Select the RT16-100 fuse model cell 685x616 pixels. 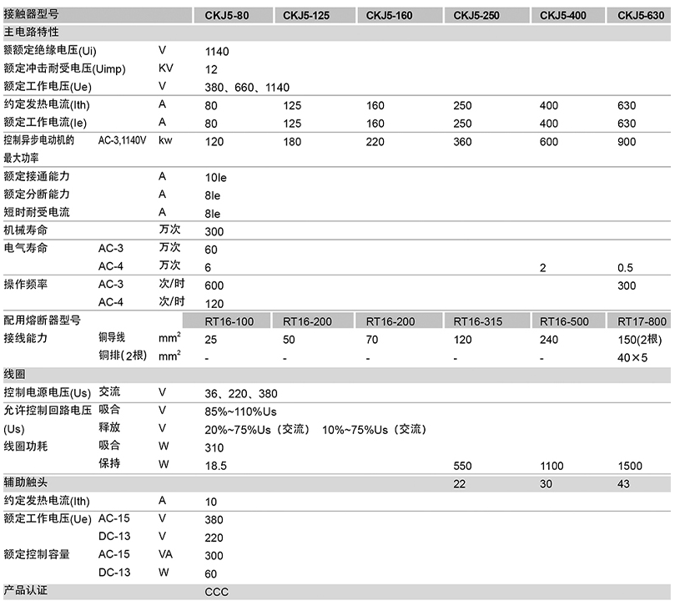229,321
